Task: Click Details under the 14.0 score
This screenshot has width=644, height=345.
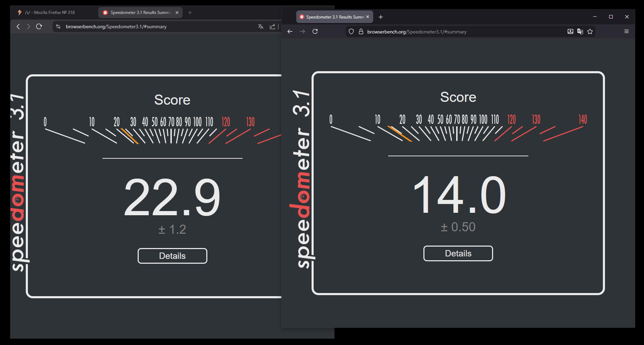Action: [x=458, y=254]
